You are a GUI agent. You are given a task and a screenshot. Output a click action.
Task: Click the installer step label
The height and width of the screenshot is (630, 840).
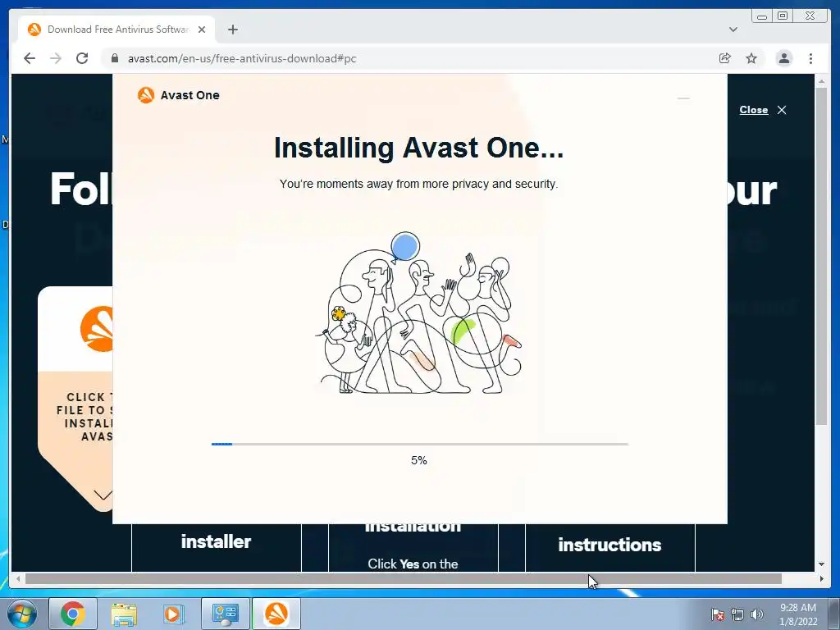[216, 541]
